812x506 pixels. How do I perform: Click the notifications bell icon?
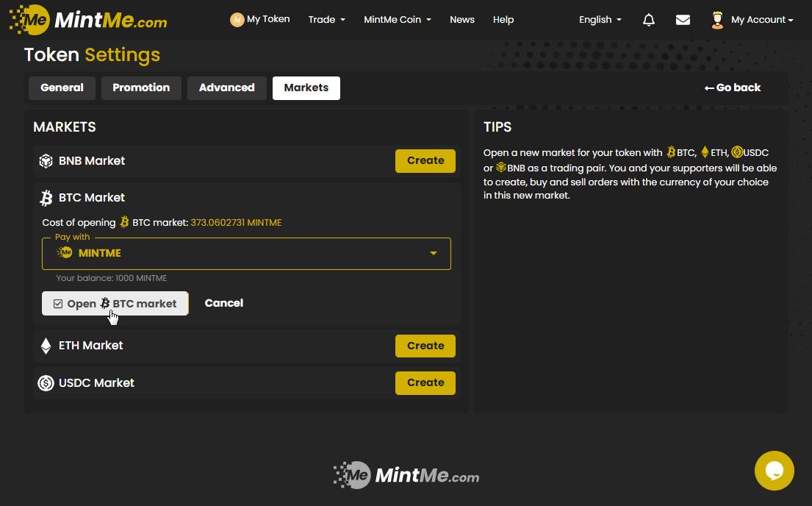coord(648,20)
